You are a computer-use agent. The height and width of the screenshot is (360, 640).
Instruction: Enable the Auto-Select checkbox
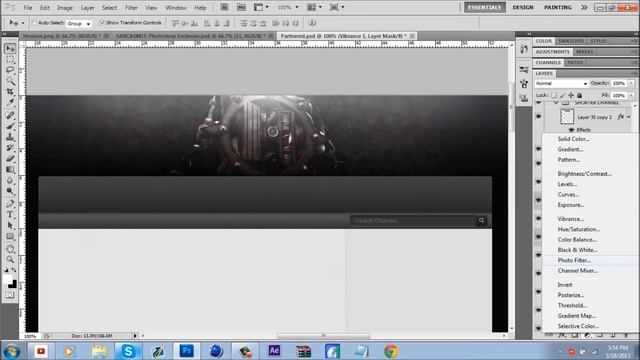click(34, 23)
